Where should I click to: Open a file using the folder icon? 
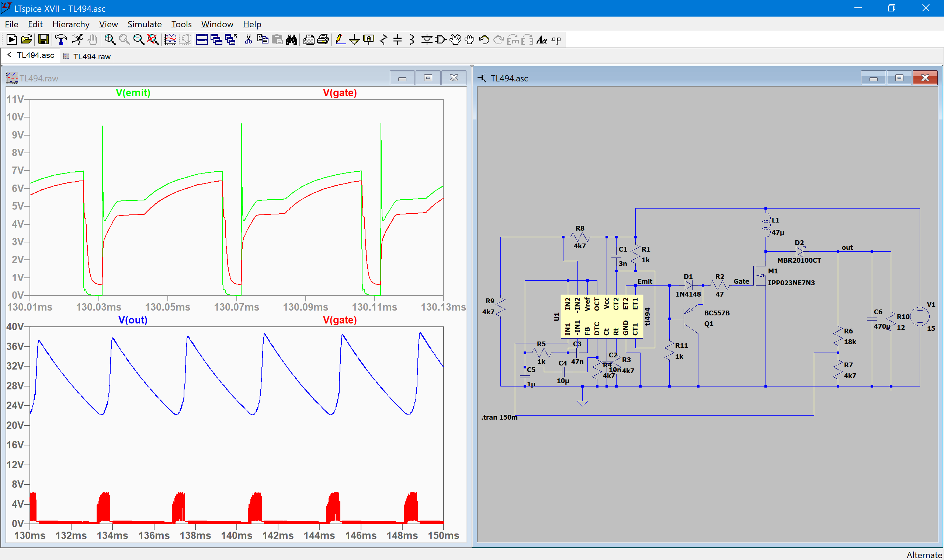pyautogui.click(x=27, y=40)
